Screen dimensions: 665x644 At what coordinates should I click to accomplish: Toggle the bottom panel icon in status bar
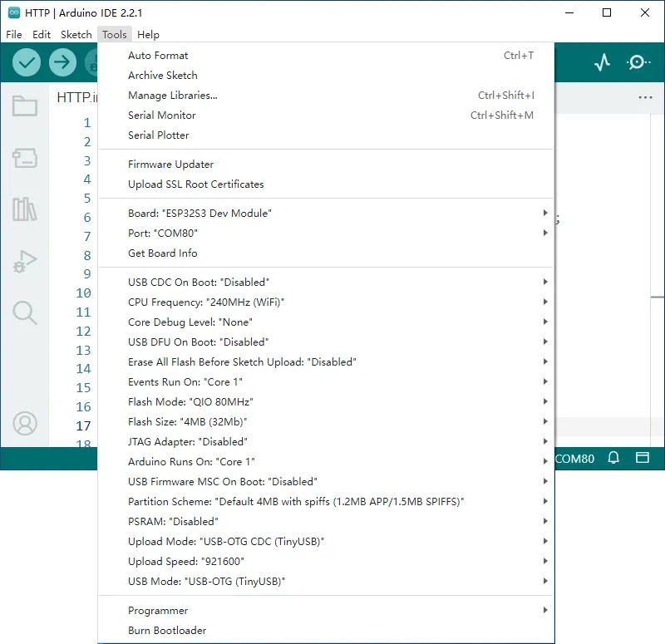tap(642, 458)
